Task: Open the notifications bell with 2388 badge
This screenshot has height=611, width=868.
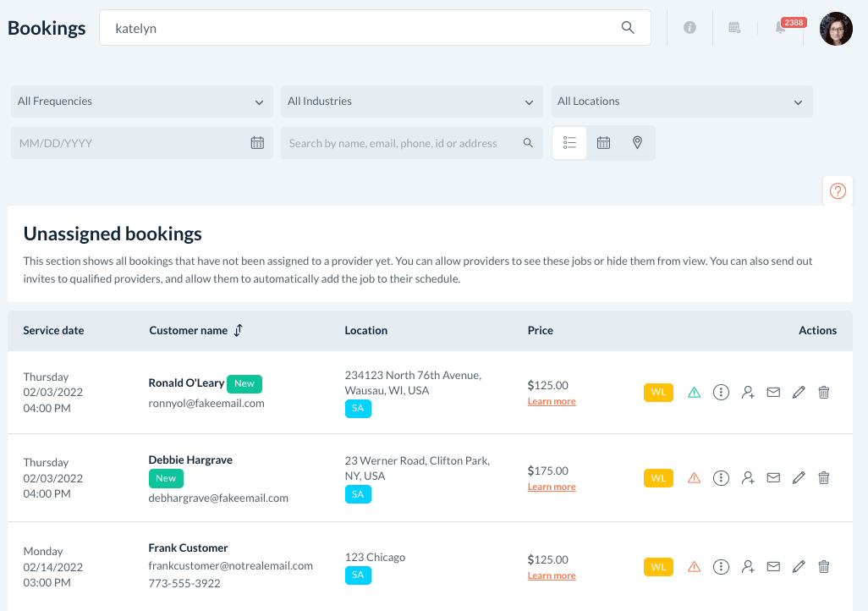Action: coord(781,28)
